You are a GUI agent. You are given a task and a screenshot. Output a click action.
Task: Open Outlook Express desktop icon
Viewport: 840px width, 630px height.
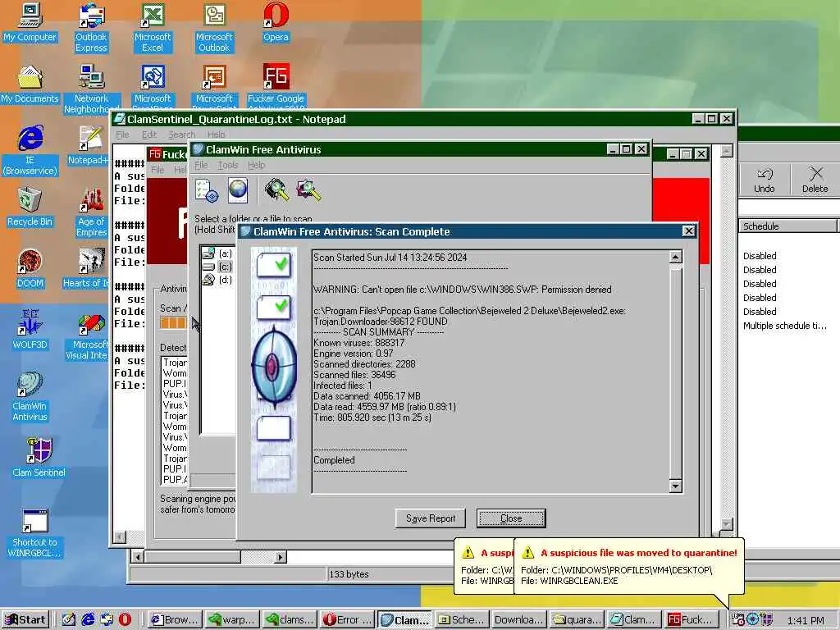91,27
